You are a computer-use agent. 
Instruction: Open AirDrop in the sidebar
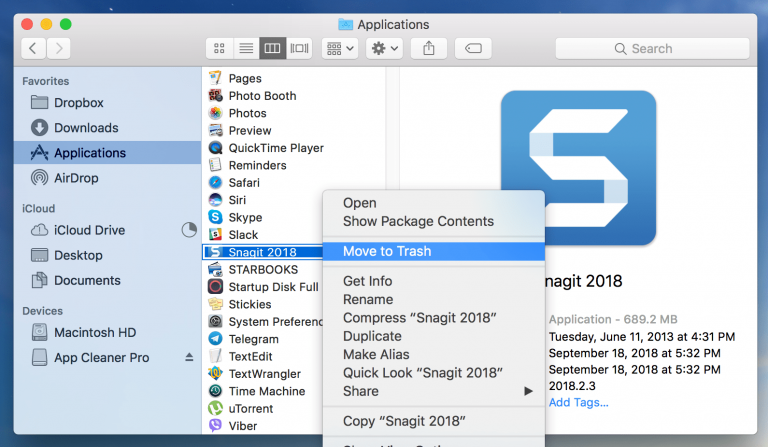[107, 178]
